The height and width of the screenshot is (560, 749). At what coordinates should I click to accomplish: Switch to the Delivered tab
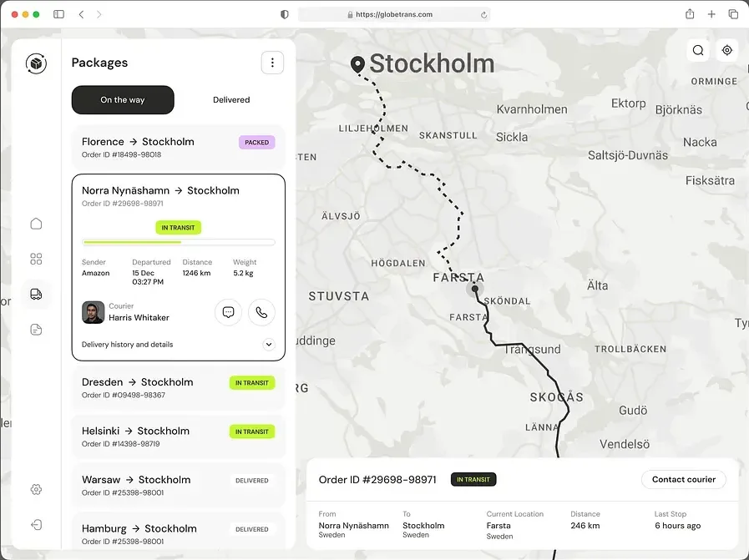point(231,100)
